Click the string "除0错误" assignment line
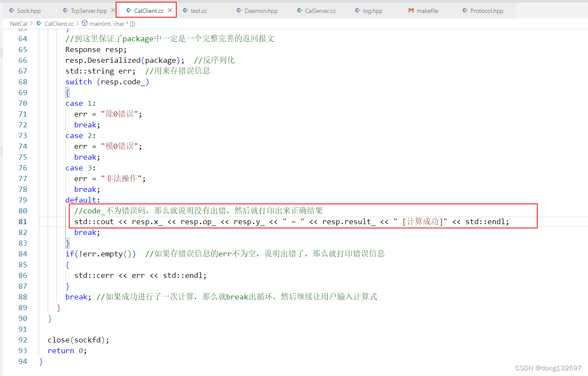 tap(108, 114)
